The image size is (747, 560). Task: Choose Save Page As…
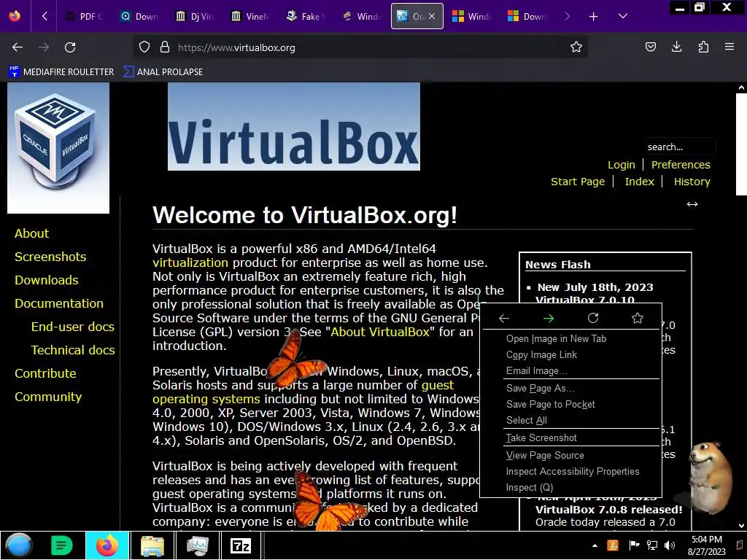[x=570, y=388]
